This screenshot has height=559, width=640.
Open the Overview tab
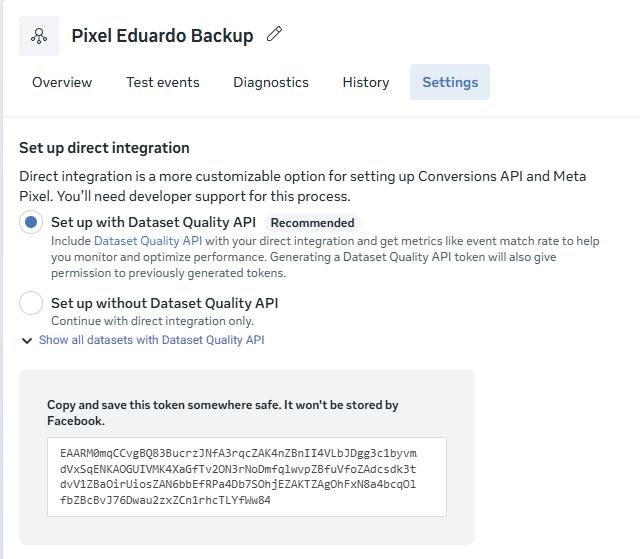(x=62, y=82)
